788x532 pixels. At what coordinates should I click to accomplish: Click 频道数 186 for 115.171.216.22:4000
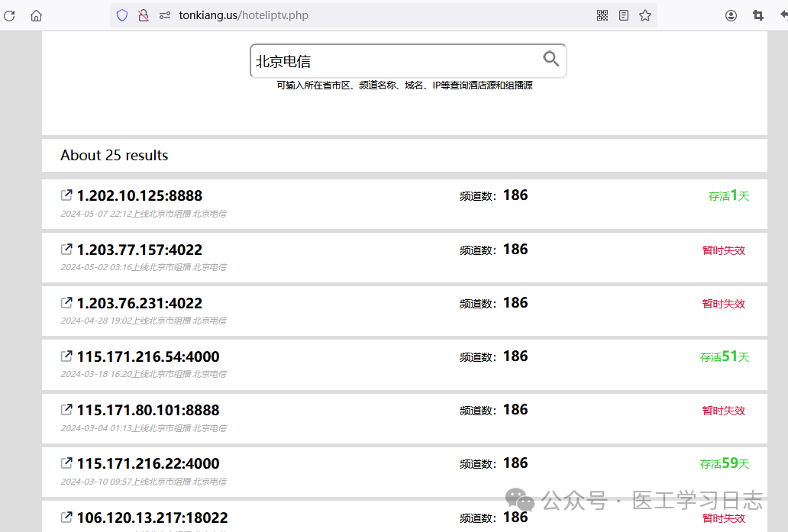click(493, 463)
